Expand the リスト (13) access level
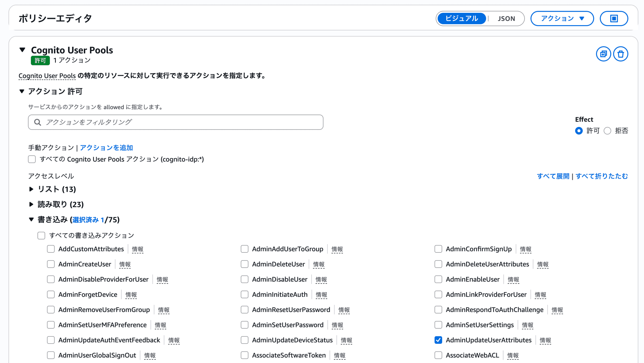This screenshot has height=363, width=644. [31, 189]
